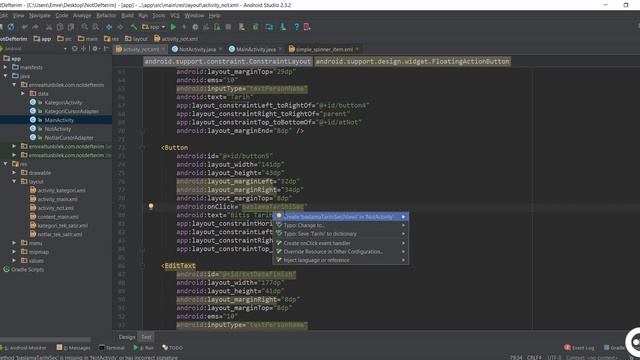
Task: Click the Apply Changes lightning icon
Action: pos(184,27)
